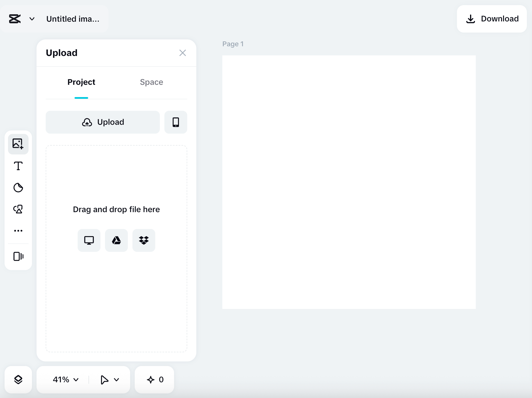Upload a file from Google Drive
Image resolution: width=532 pixels, height=398 pixels.
click(x=116, y=240)
